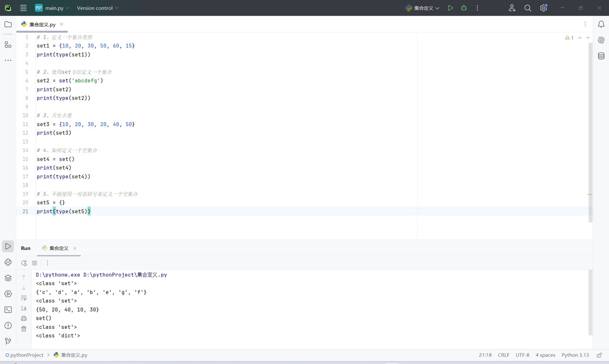Close the 集合定义.py editor tab
This screenshot has height=364, width=609.
61,24
